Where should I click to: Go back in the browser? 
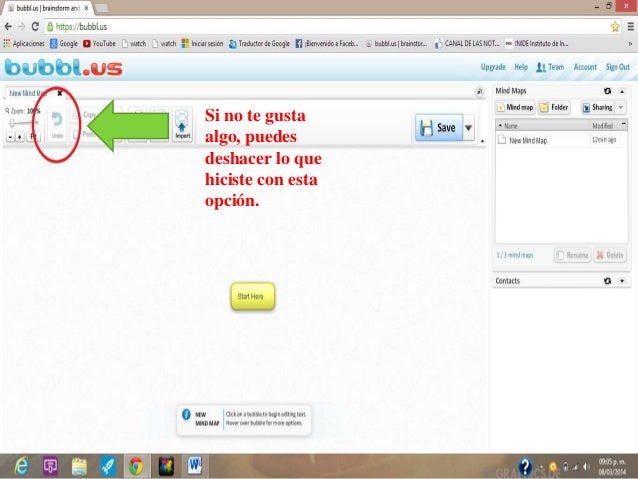8,27
